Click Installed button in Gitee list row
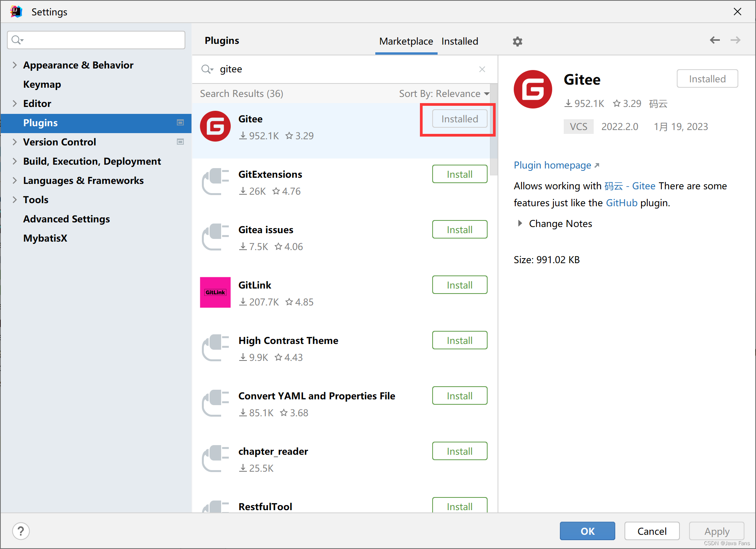 point(460,119)
